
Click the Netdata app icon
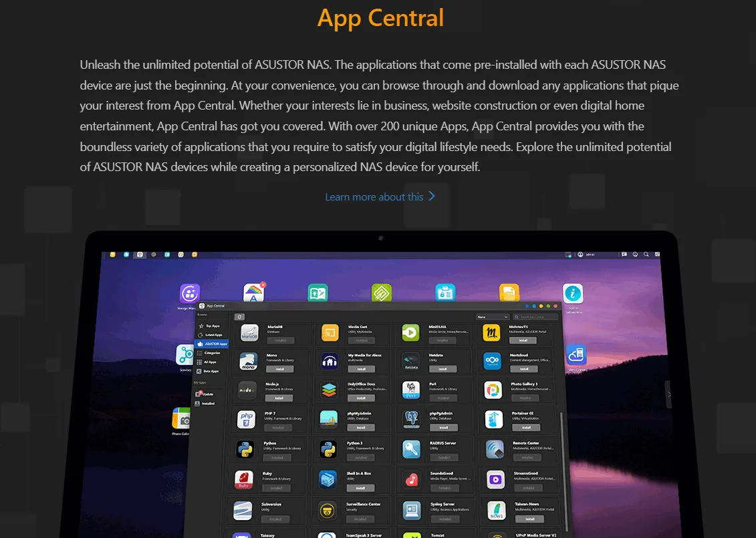(x=411, y=361)
